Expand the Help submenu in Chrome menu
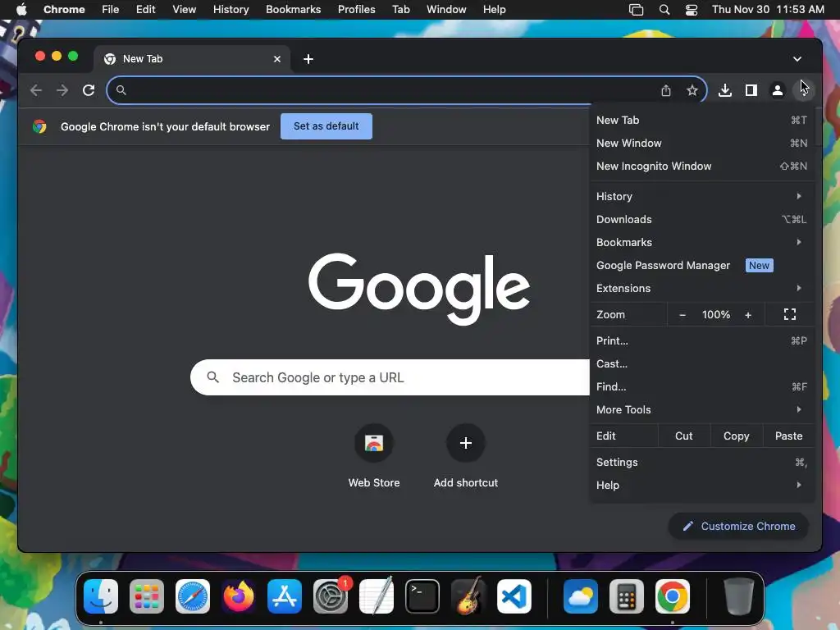The width and height of the screenshot is (840, 630). 702,486
